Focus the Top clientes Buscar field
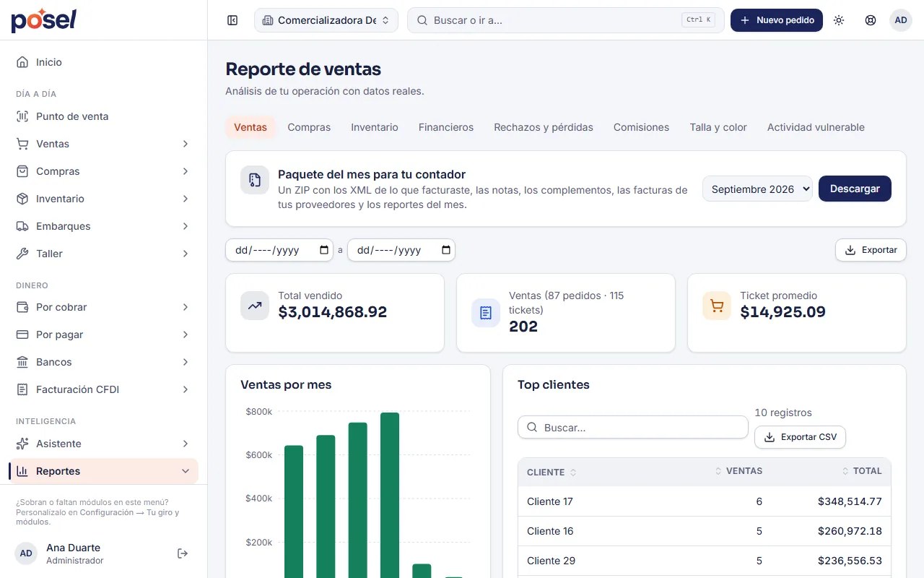 [x=633, y=428]
